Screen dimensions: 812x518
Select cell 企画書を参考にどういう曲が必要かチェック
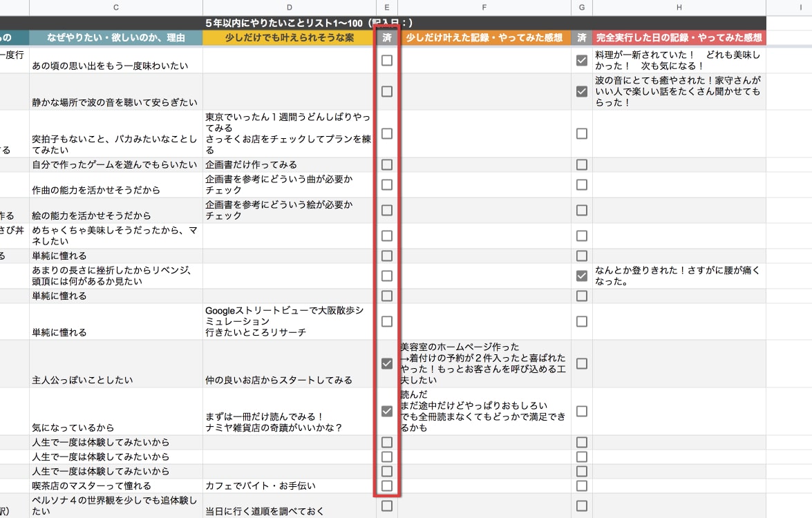pyautogui.click(x=290, y=184)
